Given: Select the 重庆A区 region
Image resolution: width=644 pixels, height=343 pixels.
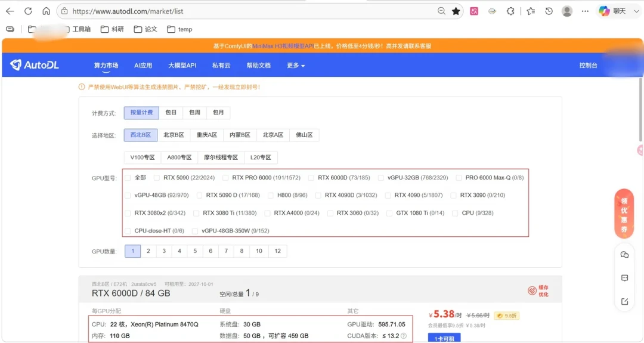Looking at the screenshot, I should click(x=206, y=135).
